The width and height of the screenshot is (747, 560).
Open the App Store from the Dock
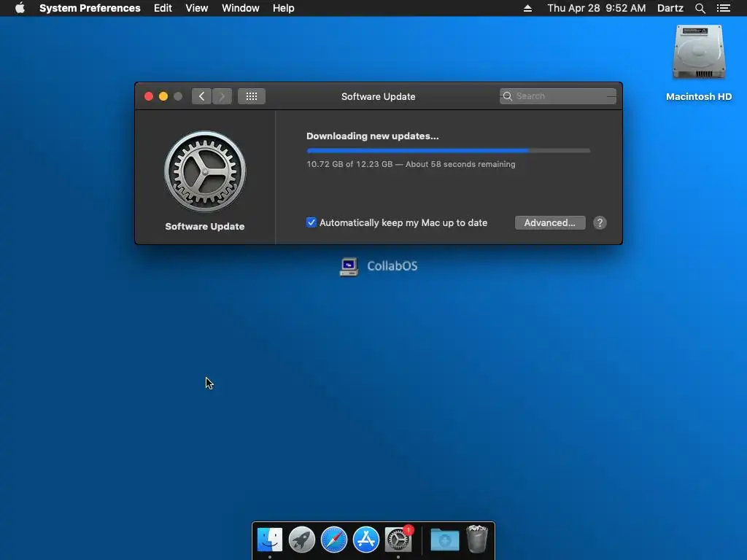tap(366, 540)
